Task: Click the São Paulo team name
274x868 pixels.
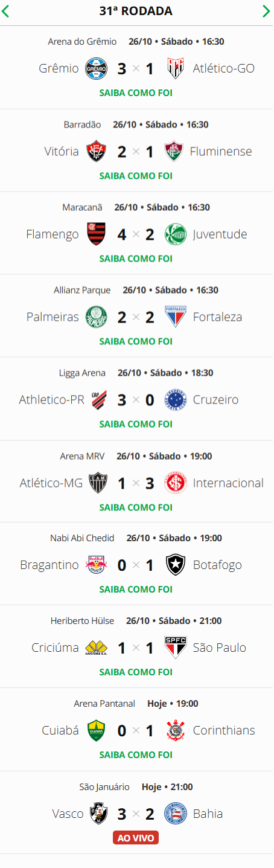Action: (x=220, y=648)
